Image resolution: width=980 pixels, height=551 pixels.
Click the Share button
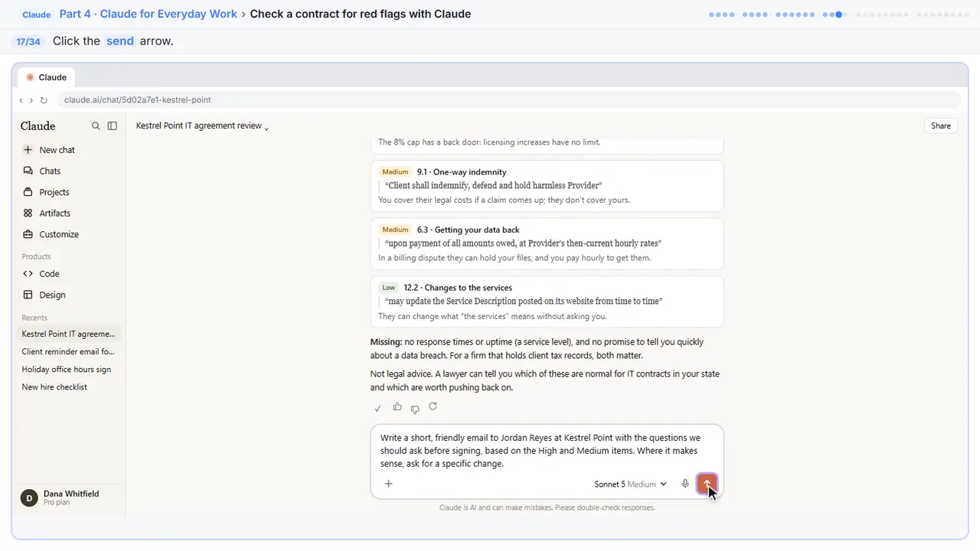[x=941, y=126]
